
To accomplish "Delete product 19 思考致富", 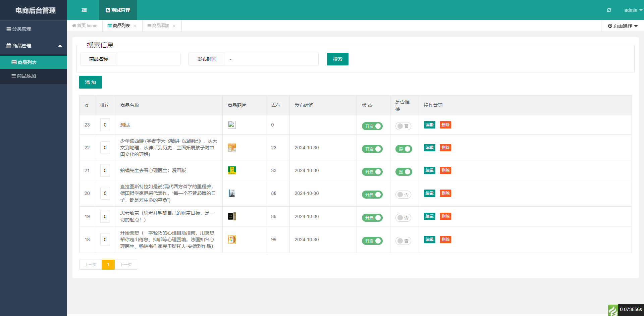I will pos(445,216).
